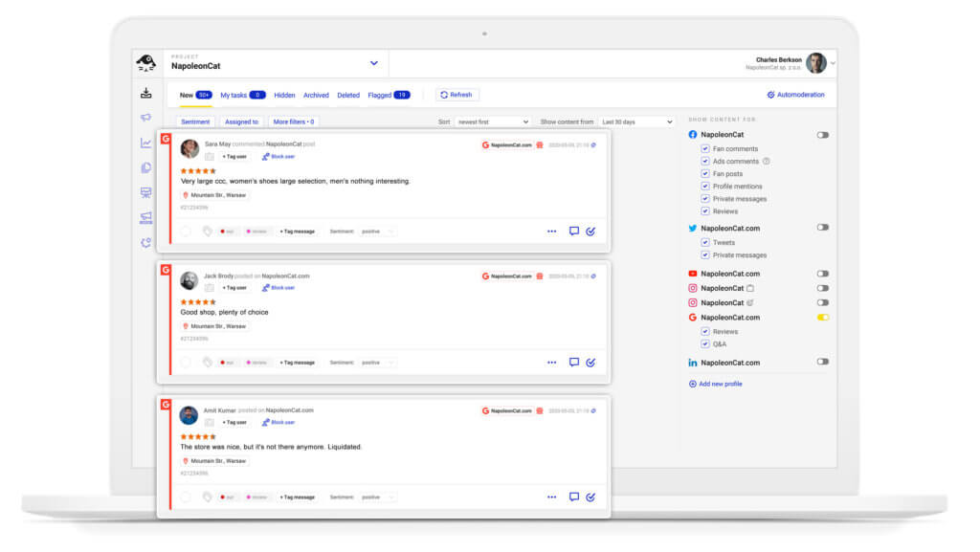This screenshot has height=552, width=980.
Task: Toggle the YouTube NapoleonCat.com profile switch
Action: [x=822, y=274]
